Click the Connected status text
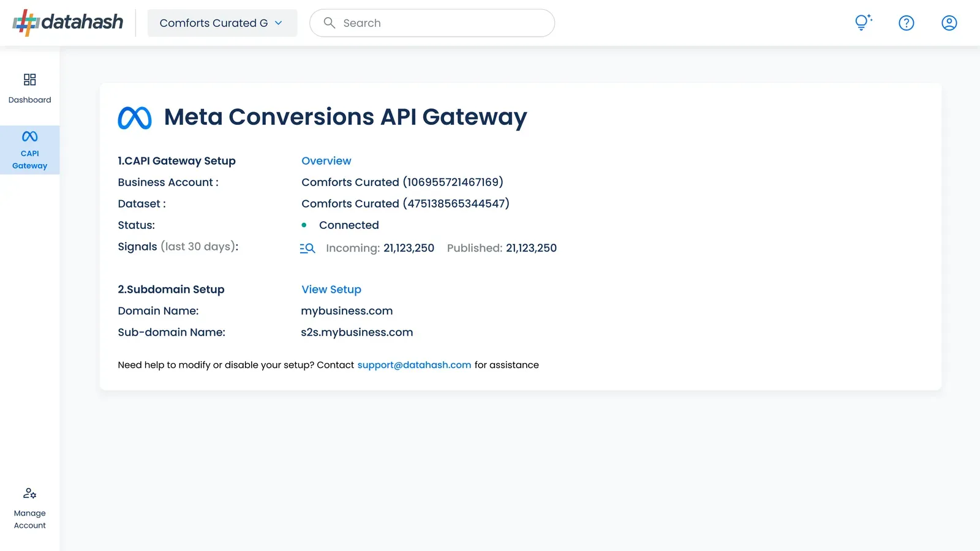The width and height of the screenshot is (980, 551). coord(349,225)
